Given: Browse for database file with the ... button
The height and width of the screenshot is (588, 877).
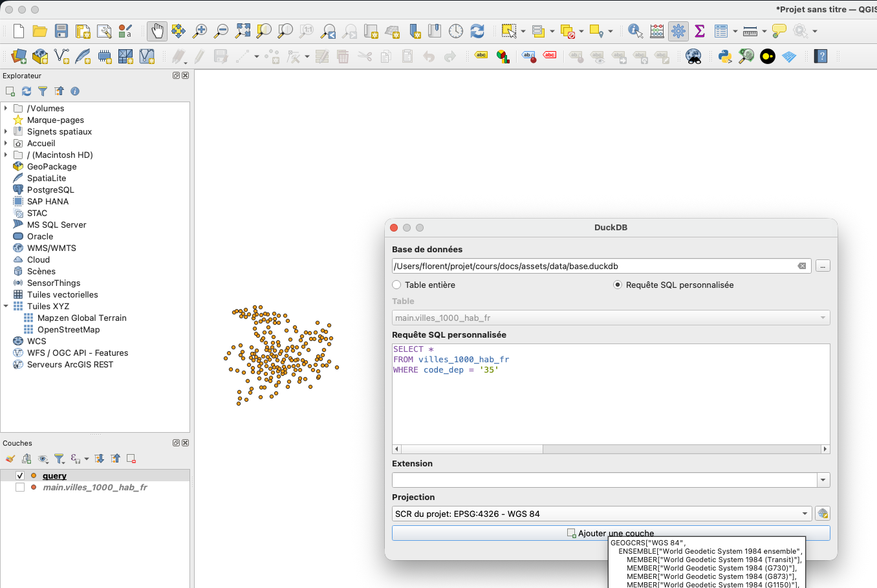Looking at the screenshot, I should [x=823, y=266].
